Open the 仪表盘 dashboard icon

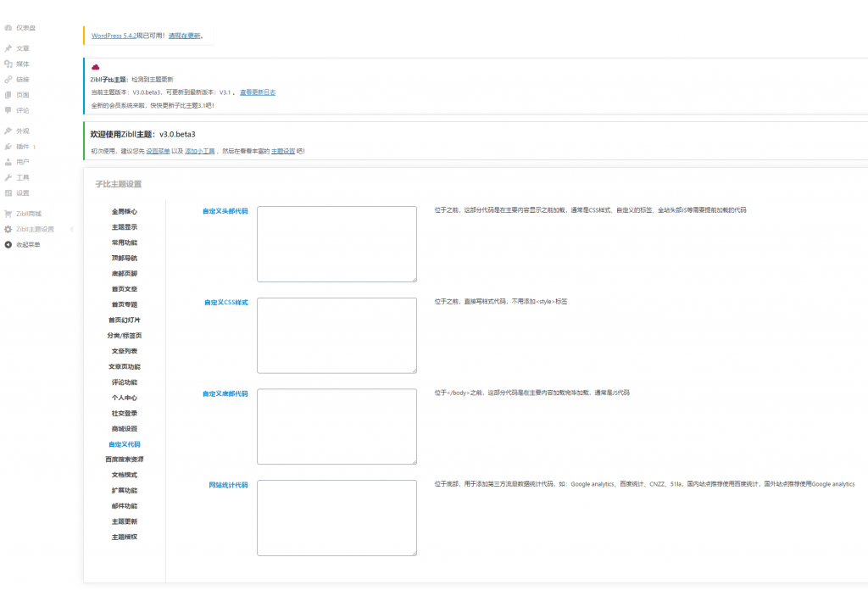(8, 28)
